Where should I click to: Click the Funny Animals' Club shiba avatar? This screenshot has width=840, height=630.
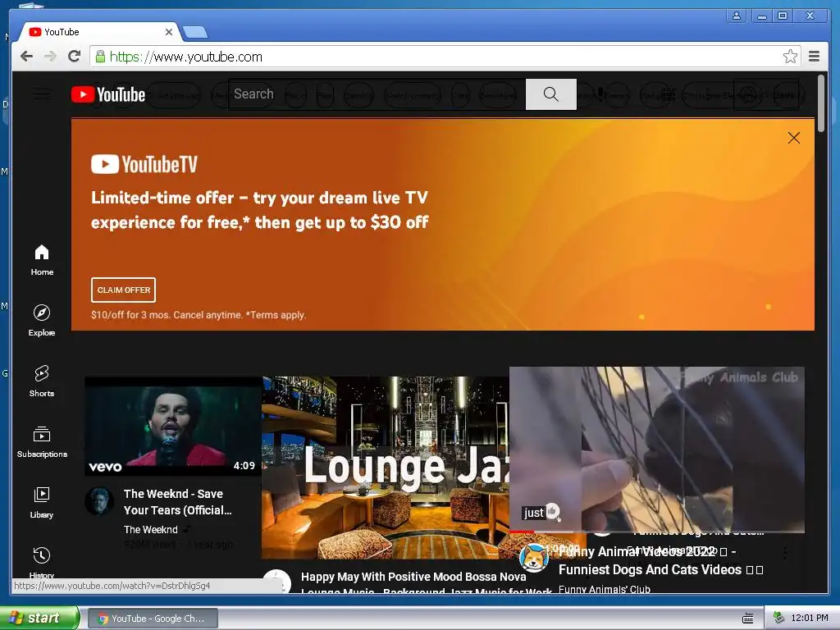(x=534, y=558)
